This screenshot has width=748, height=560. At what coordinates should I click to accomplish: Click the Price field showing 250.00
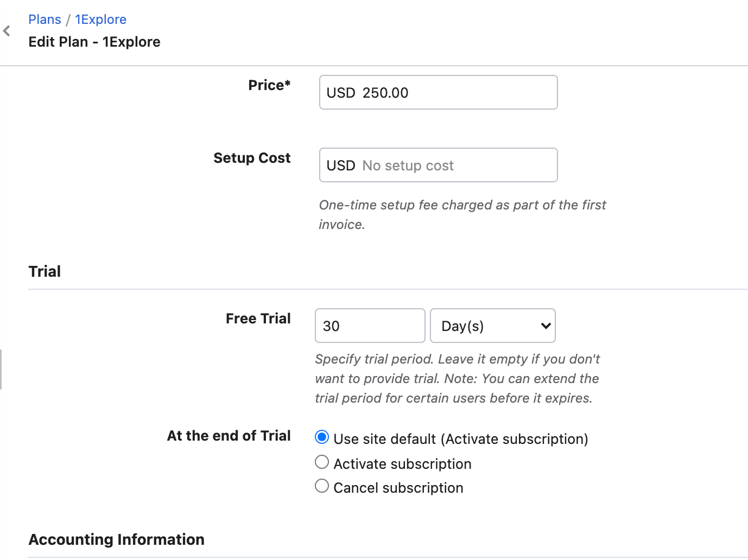[x=456, y=93]
